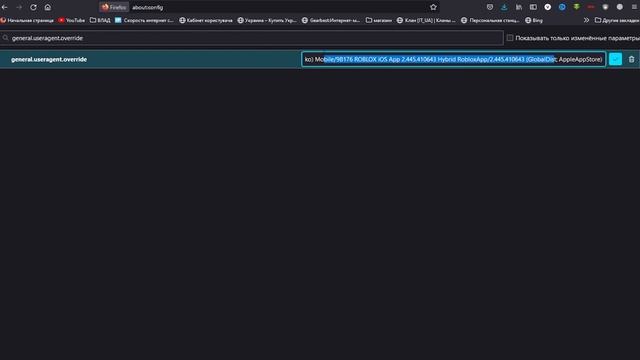
Task: Toggle the sidebar icon
Action: [x=533, y=7]
